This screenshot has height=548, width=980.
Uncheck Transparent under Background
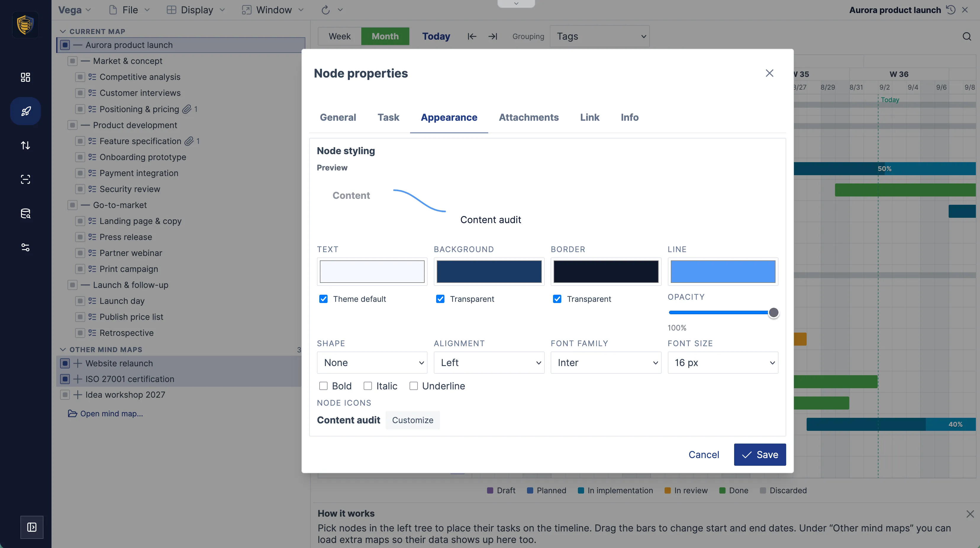click(440, 299)
